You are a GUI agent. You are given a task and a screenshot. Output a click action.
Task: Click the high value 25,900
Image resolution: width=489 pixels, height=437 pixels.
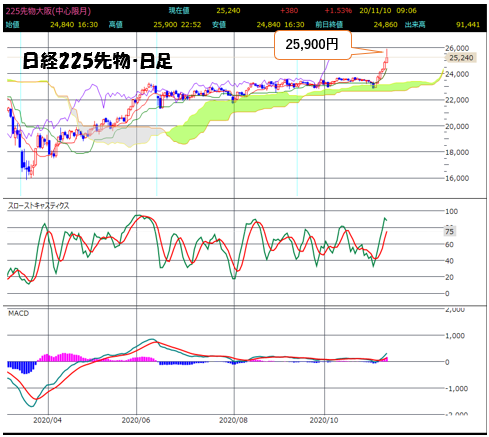pyautogui.click(x=166, y=25)
